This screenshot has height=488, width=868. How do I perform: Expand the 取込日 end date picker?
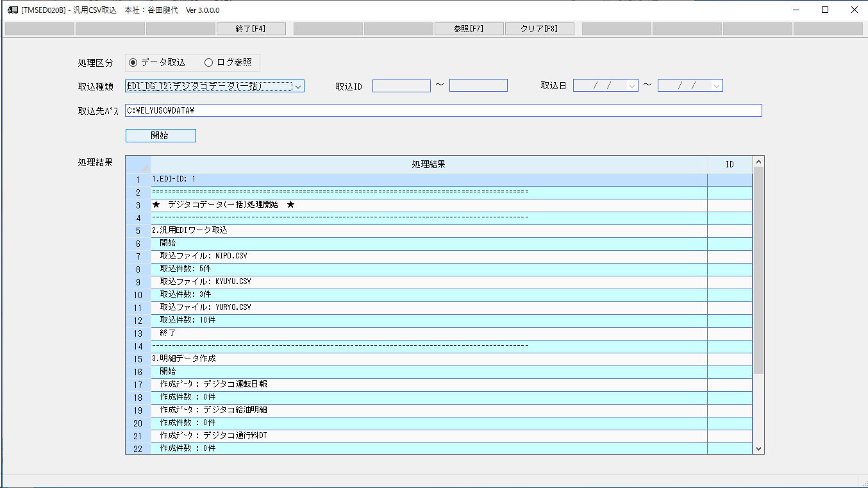tap(717, 86)
